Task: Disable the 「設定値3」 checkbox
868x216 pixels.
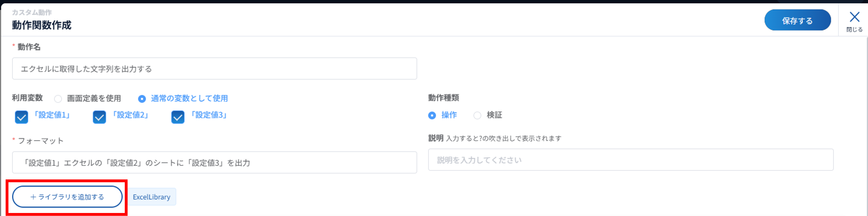Action: (178, 117)
